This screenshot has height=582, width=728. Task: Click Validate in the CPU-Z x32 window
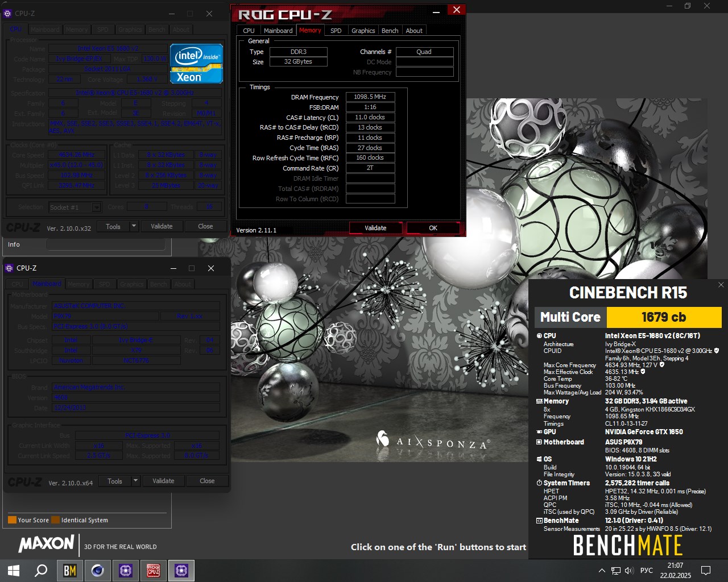point(162,226)
